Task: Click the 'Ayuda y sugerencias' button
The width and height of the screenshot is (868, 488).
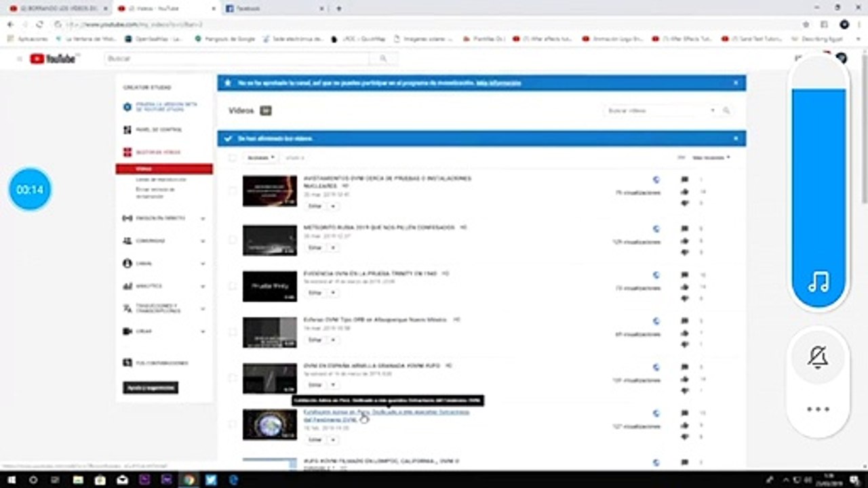Action: (151, 388)
